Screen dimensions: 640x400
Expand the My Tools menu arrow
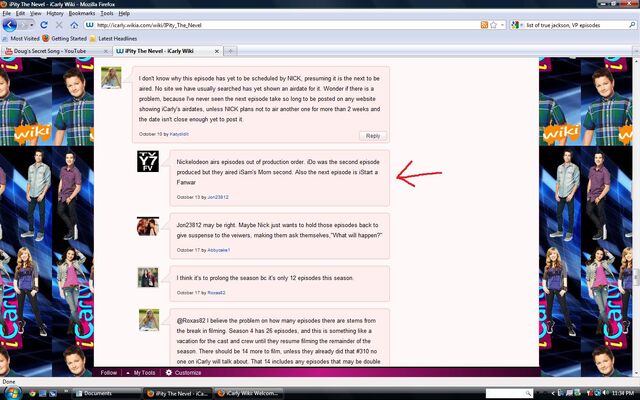point(128,373)
